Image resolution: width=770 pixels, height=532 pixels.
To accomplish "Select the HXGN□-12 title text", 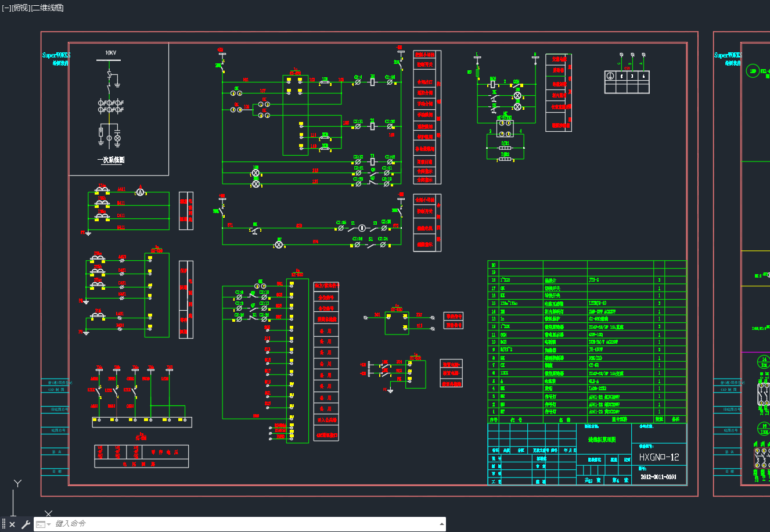I will [x=659, y=457].
